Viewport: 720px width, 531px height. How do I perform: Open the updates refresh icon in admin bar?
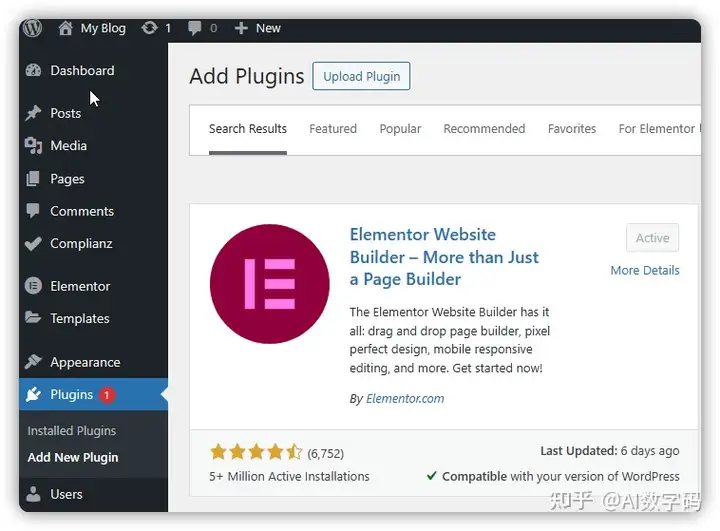click(x=149, y=28)
